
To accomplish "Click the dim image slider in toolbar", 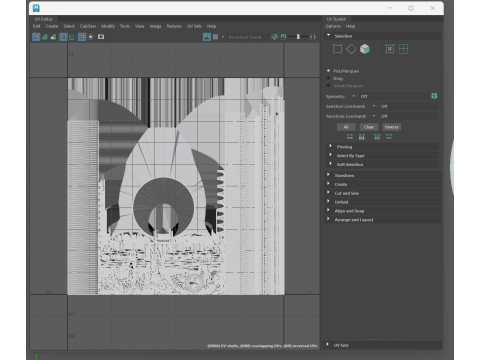I will point(298,37).
